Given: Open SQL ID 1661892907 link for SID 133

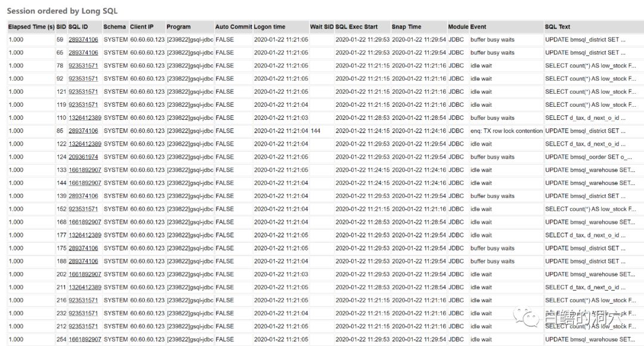Looking at the screenshot, I should 85,170.
